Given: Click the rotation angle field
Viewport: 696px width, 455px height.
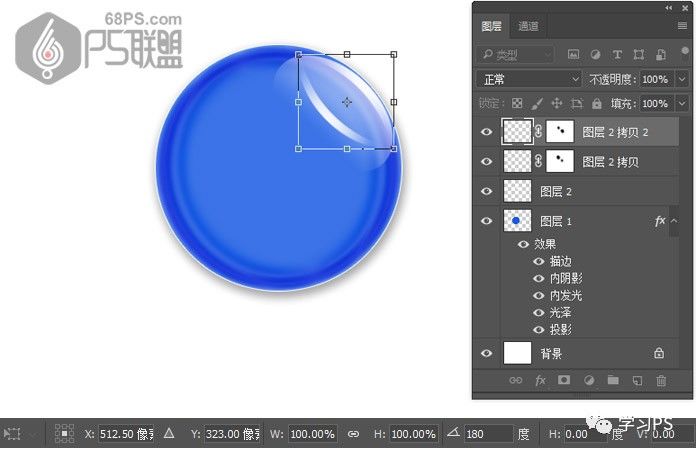Looking at the screenshot, I should [x=487, y=434].
